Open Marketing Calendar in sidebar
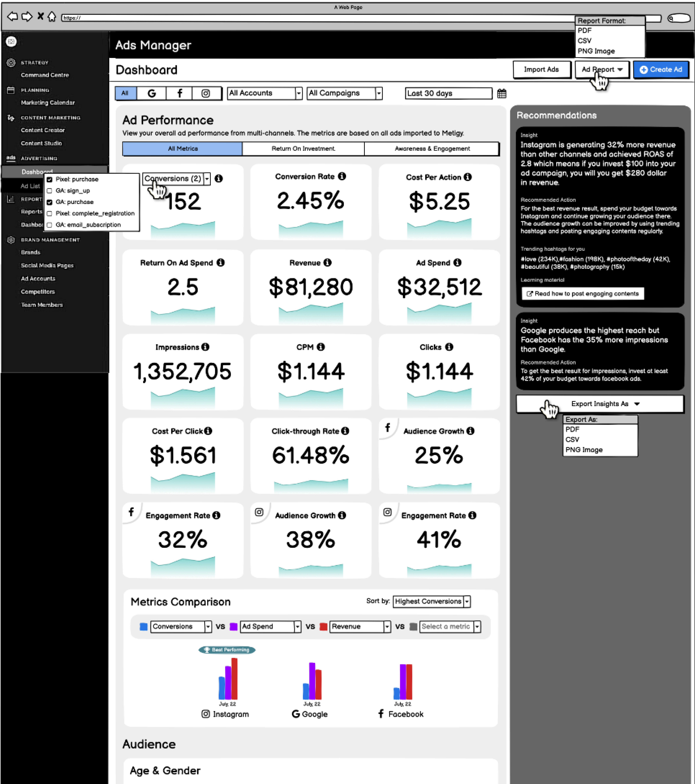Image resolution: width=695 pixels, height=784 pixels. tap(48, 103)
